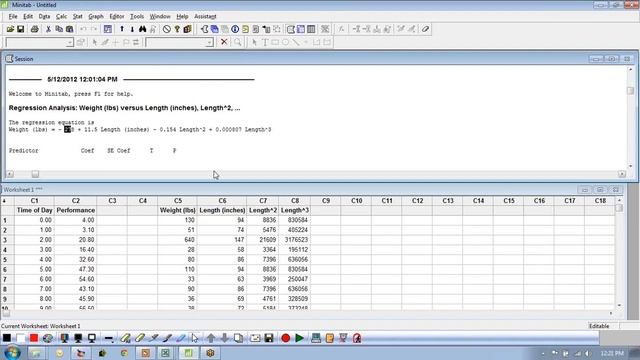Click the 'Weight (lbs)' column name cell
Screen dimensions: 640x360
pos(178,210)
